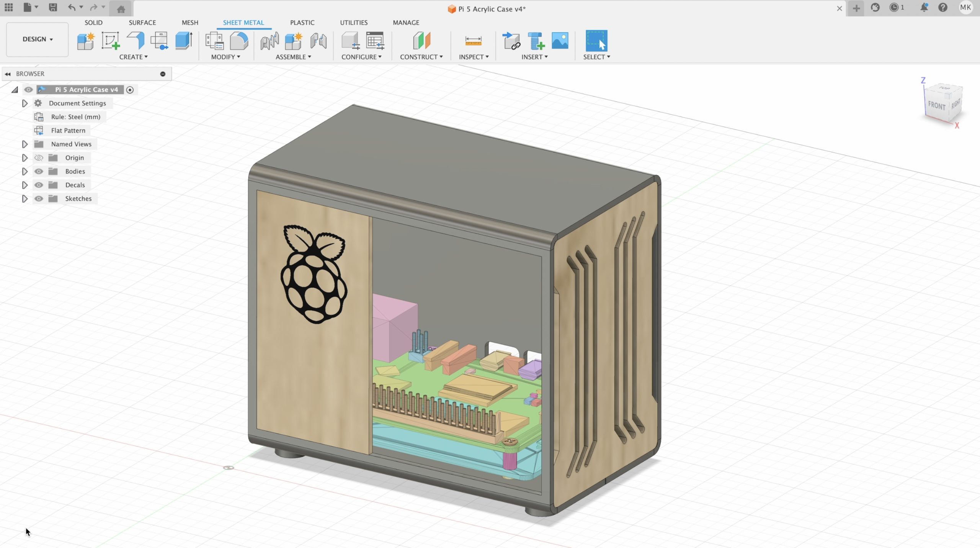Open the CONSTRUCT menu

coord(421,57)
